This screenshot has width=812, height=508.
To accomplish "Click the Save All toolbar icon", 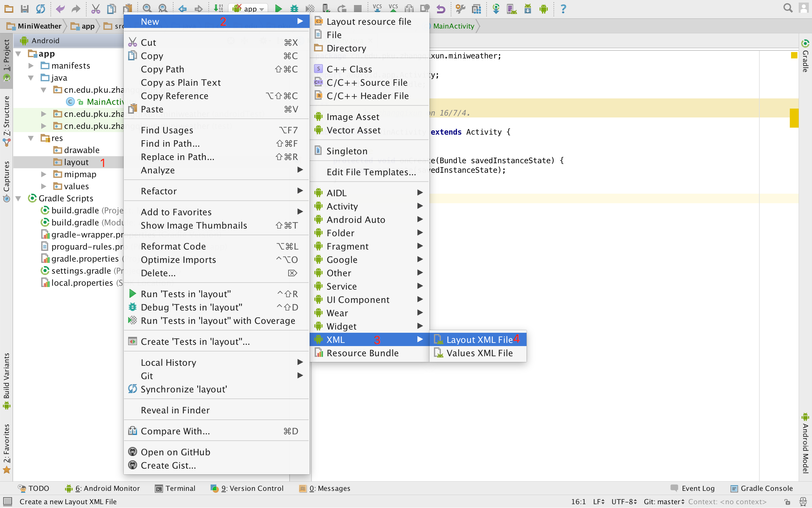I will pos(24,9).
